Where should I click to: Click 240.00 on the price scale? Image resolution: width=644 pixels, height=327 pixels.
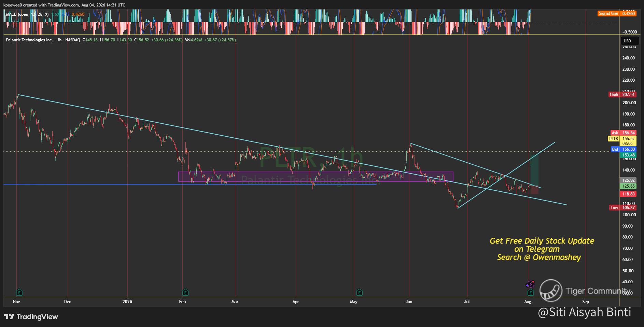click(629, 58)
